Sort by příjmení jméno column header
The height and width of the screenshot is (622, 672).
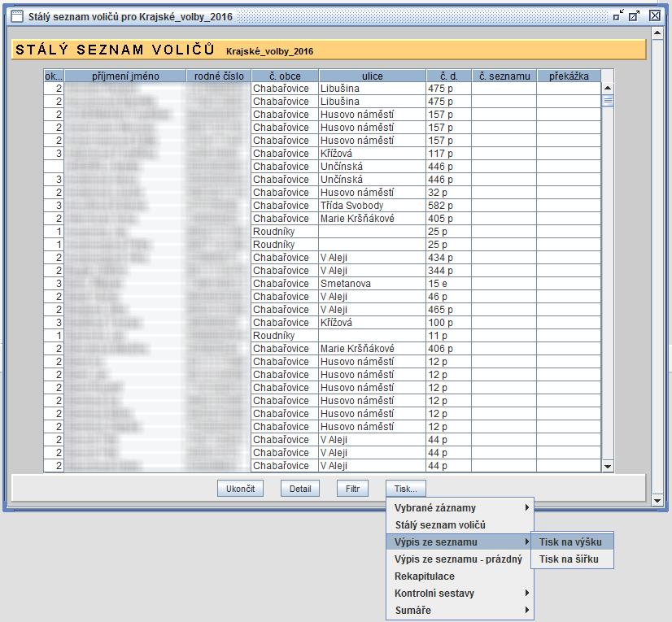pos(125,76)
